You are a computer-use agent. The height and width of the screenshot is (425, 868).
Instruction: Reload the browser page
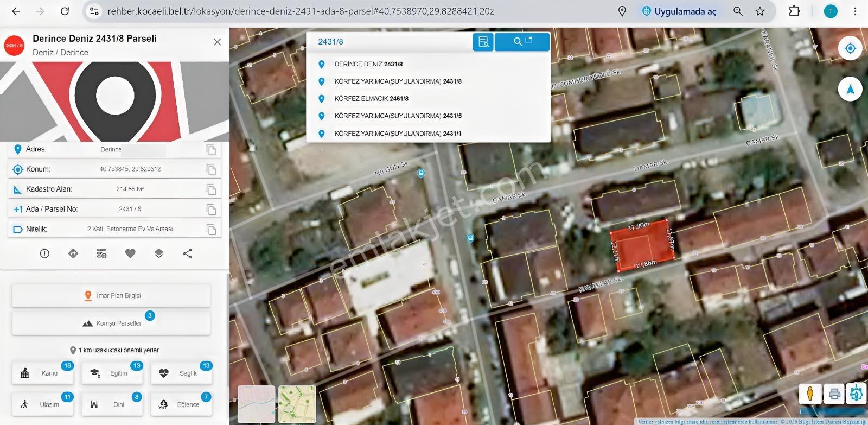pyautogui.click(x=65, y=11)
